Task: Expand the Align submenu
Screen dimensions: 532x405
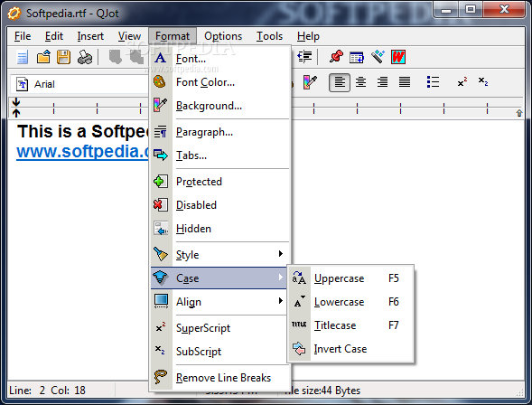Action: pos(219,301)
